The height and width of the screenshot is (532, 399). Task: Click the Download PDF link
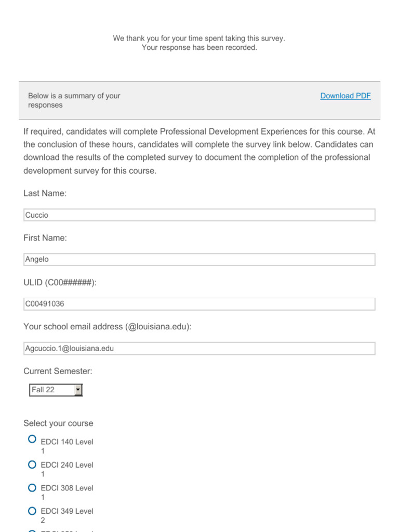coord(345,96)
